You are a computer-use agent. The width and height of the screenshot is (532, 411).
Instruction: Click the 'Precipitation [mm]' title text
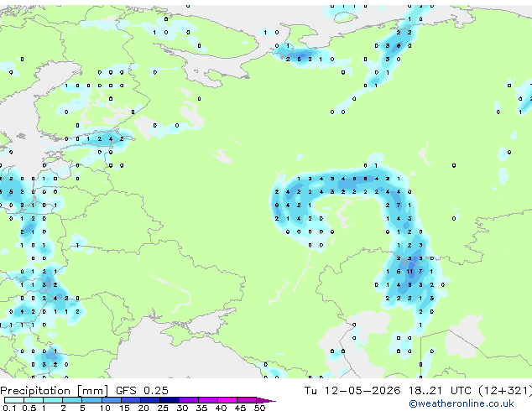tap(55, 391)
